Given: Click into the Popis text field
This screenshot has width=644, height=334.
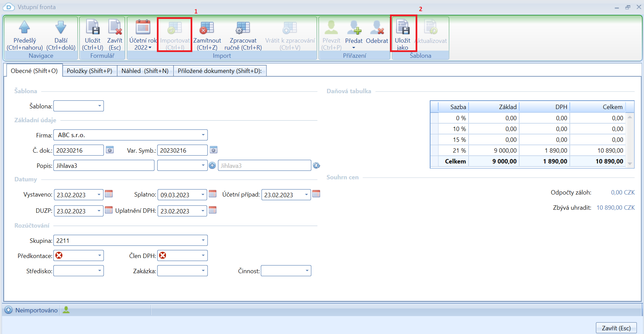Looking at the screenshot, I should [x=104, y=165].
